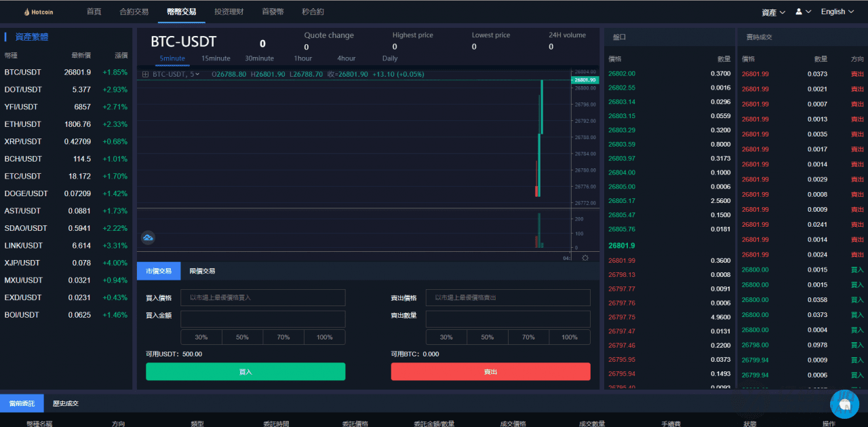Open the customer support chat bubble
Viewport: 868px width, 427px height.
point(844,404)
